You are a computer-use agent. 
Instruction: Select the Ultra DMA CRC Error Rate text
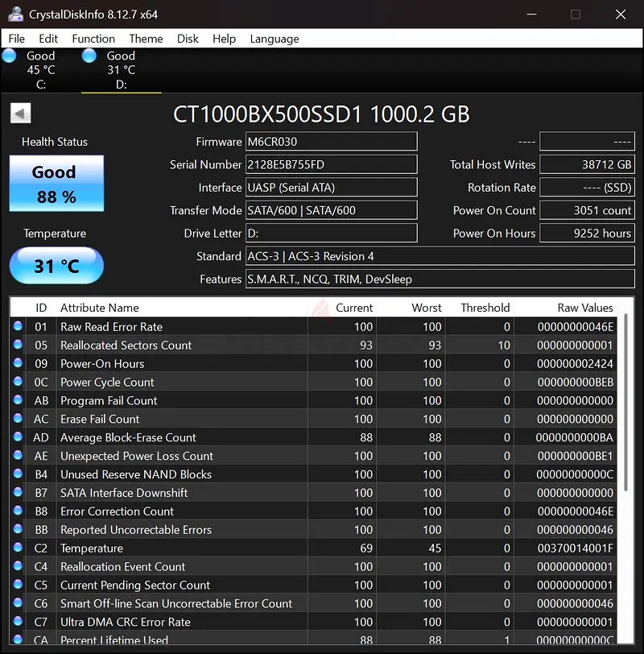(x=126, y=622)
